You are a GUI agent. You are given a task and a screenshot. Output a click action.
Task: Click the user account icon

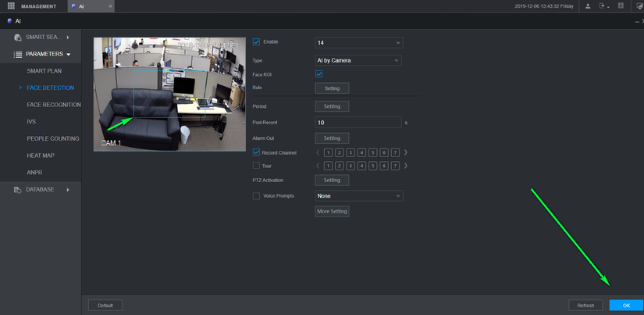[587, 6]
